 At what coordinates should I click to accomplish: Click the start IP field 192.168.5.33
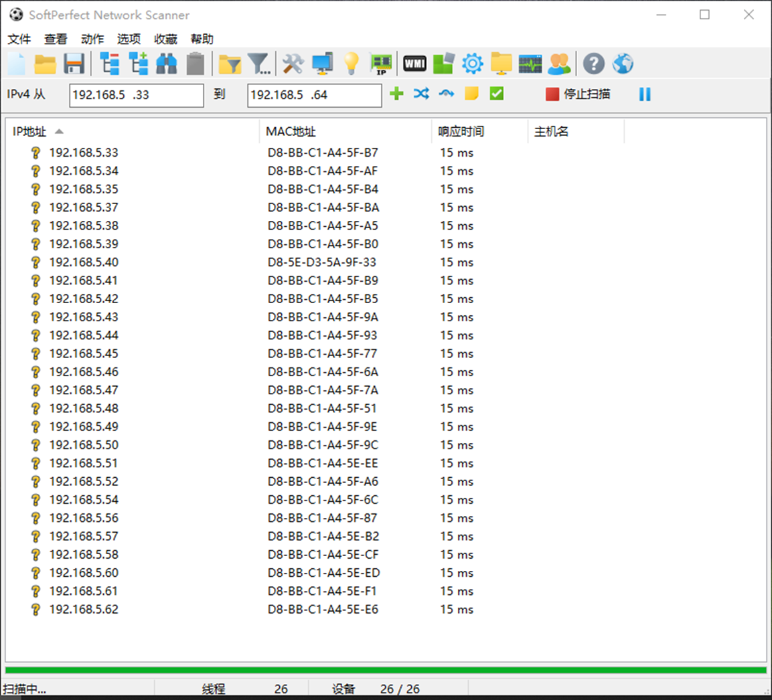(137, 95)
